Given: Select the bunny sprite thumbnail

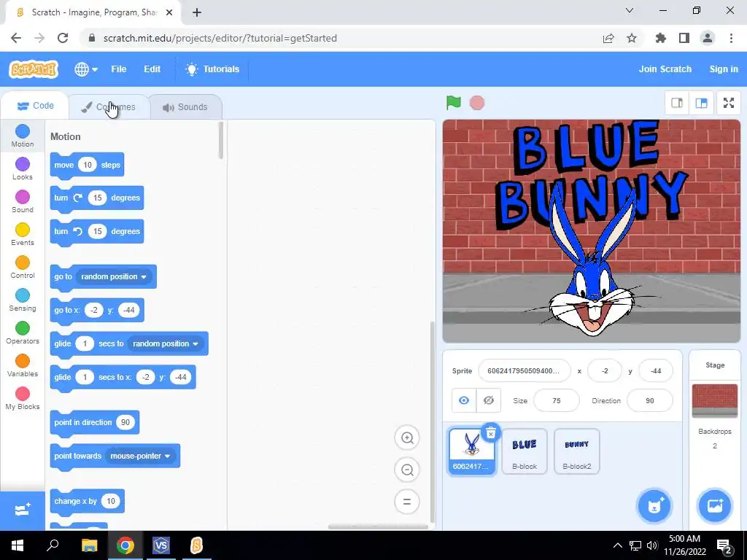Looking at the screenshot, I should (x=472, y=452).
